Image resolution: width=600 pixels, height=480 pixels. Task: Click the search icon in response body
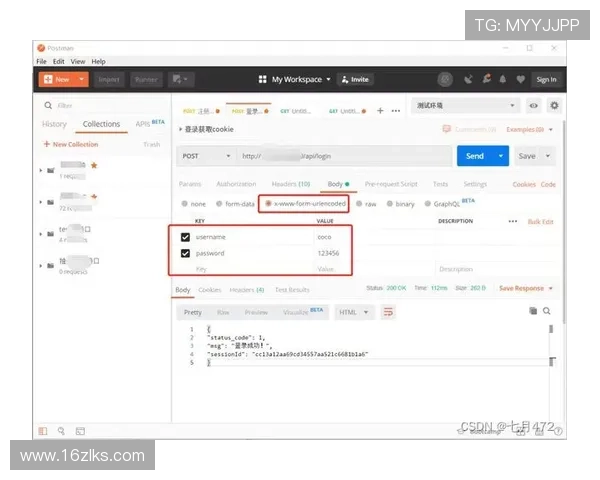click(548, 312)
